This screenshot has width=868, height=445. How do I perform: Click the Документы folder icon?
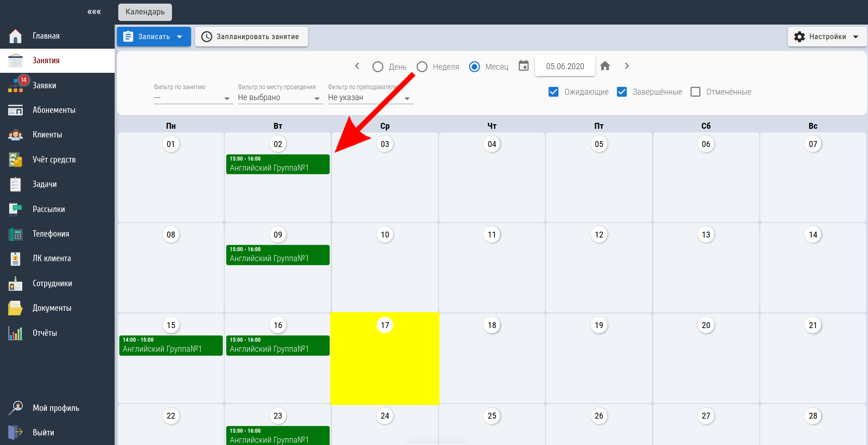pos(15,308)
